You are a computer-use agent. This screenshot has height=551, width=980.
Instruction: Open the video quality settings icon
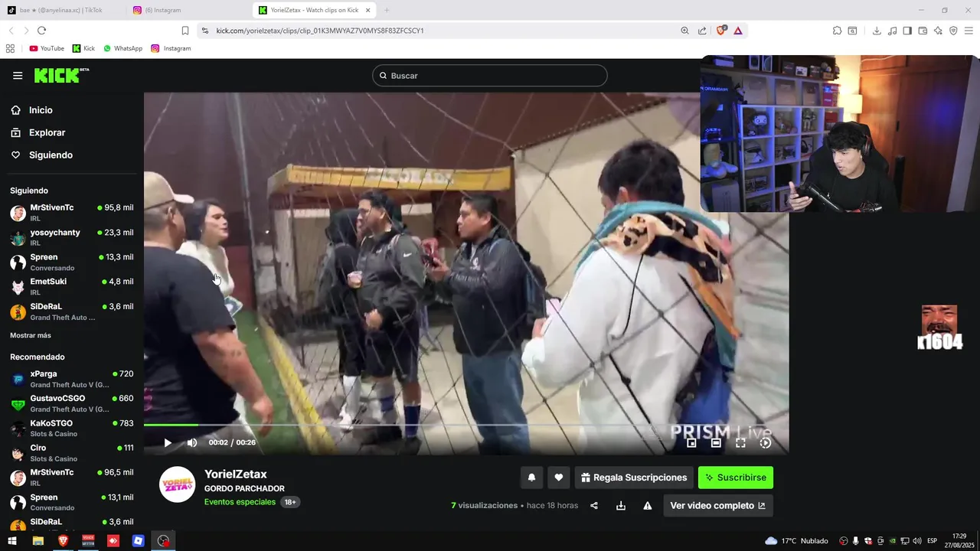[x=765, y=442]
